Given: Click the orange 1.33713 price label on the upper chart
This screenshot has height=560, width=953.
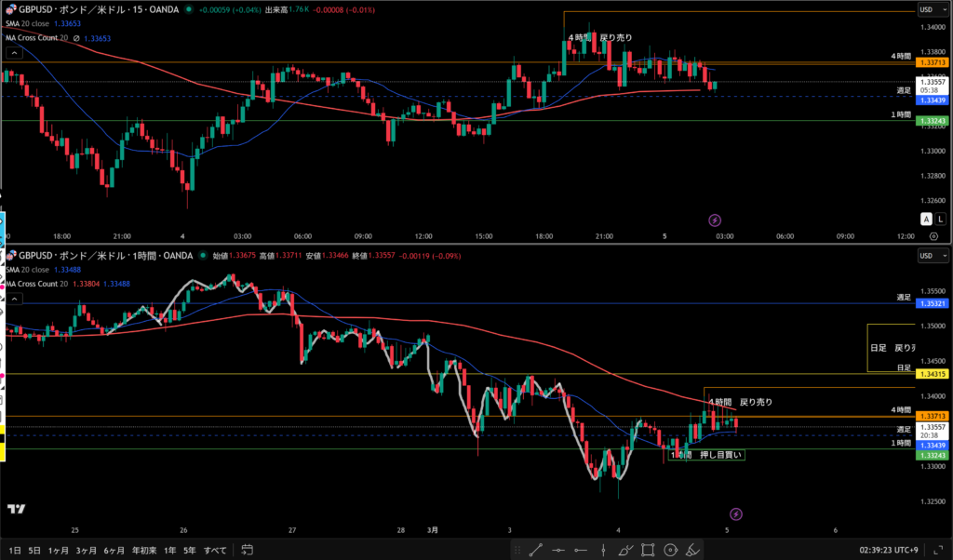Looking at the screenshot, I should click(932, 63).
